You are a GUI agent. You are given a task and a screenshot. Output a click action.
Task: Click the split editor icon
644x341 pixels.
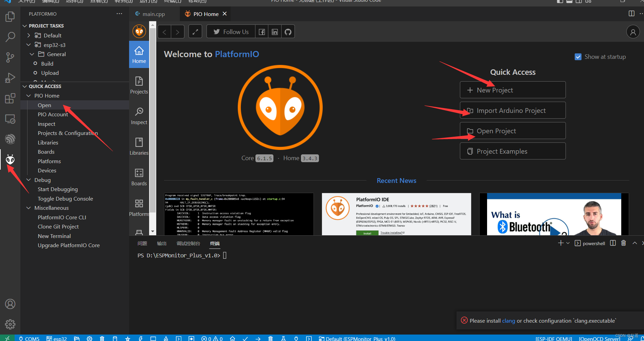point(631,14)
